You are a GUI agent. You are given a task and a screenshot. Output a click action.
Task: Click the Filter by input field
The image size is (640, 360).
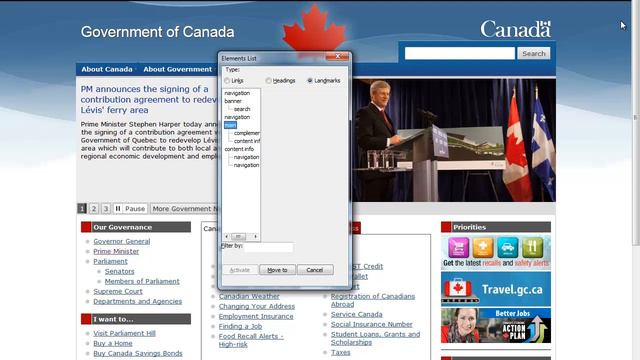pyautogui.click(x=269, y=247)
